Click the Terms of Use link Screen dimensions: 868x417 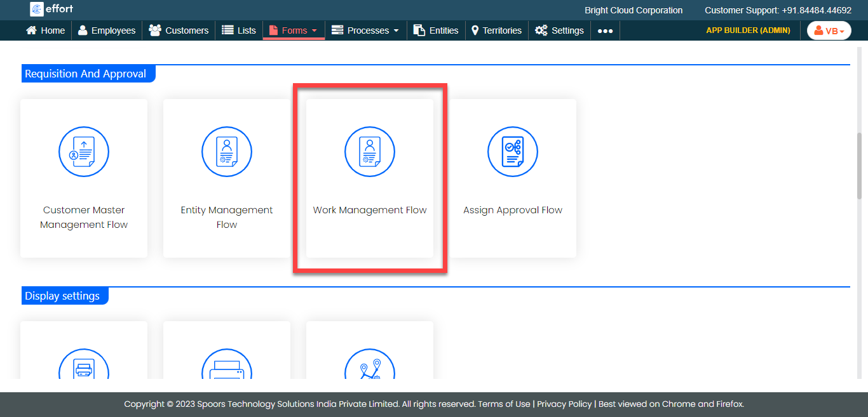click(504, 404)
